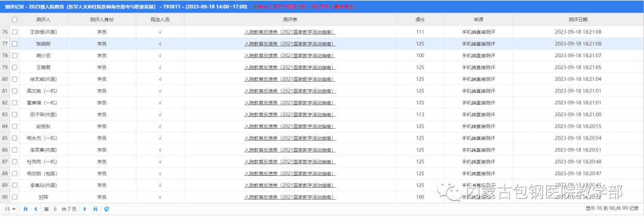Click the 来源 column header

pos(478,20)
